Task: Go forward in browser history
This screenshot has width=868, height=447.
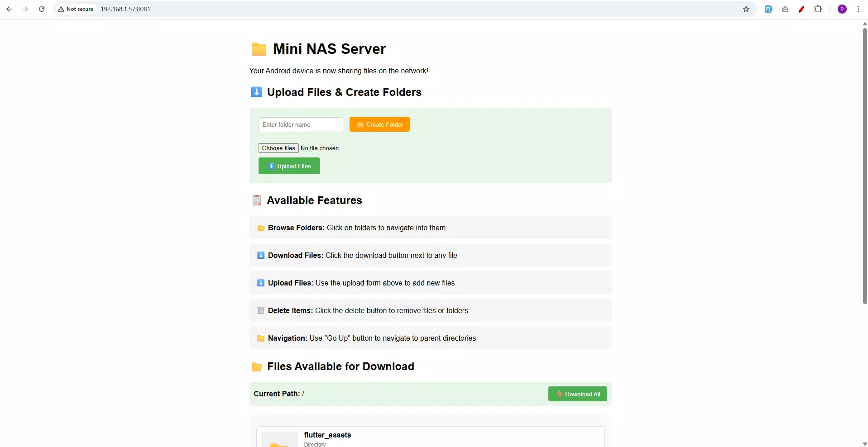Action: [x=25, y=9]
